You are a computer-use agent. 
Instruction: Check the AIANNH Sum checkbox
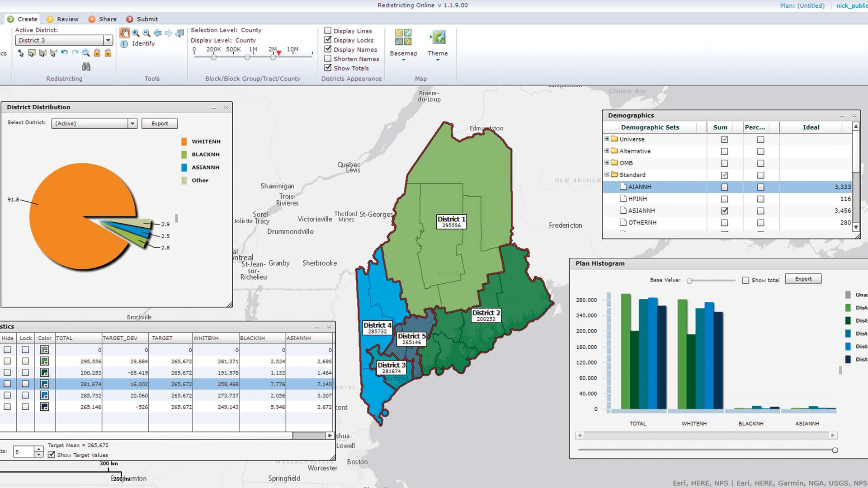click(x=724, y=187)
